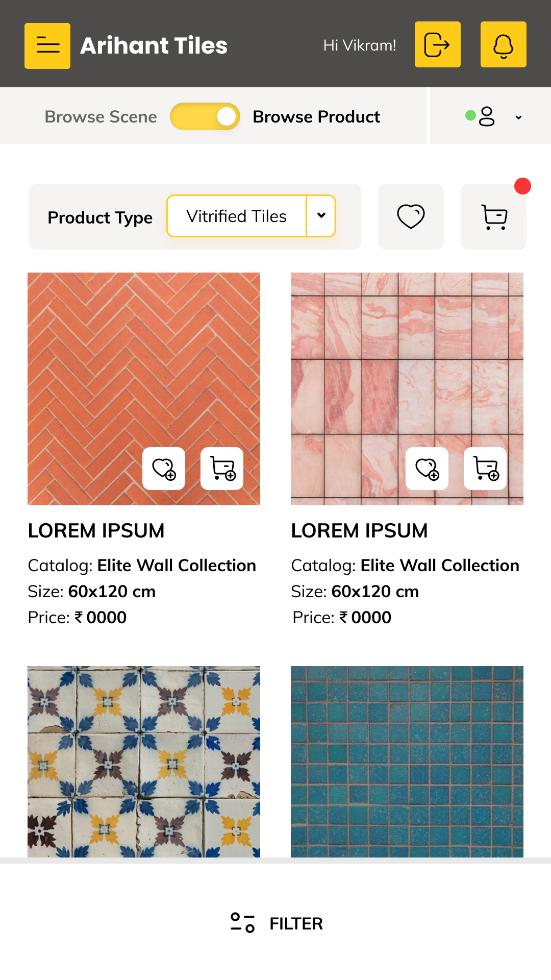
Task: Add herringbone tile to wishlist
Action: click(x=164, y=469)
